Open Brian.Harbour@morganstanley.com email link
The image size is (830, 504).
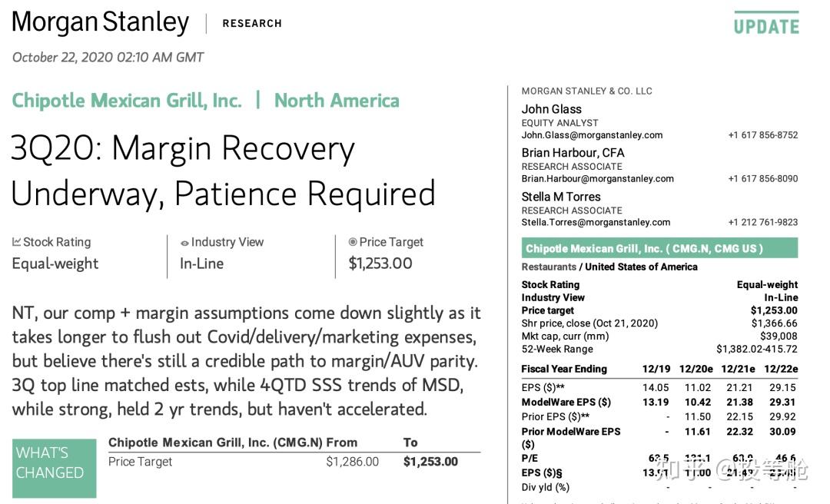(598, 179)
